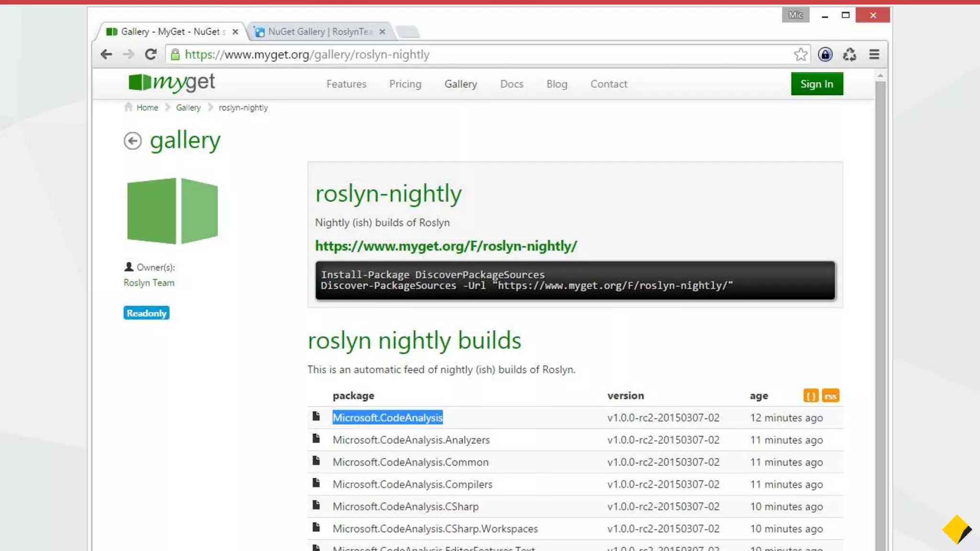The width and height of the screenshot is (980, 551).
Task: Open the Gallery nav item
Action: click(x=461, y=84)
